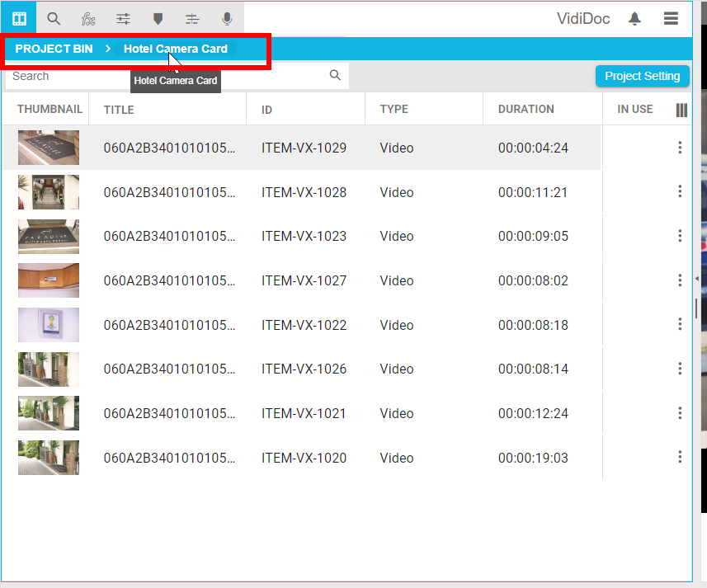Open options menu for ITEM-VX-1023

coord(680,236)
